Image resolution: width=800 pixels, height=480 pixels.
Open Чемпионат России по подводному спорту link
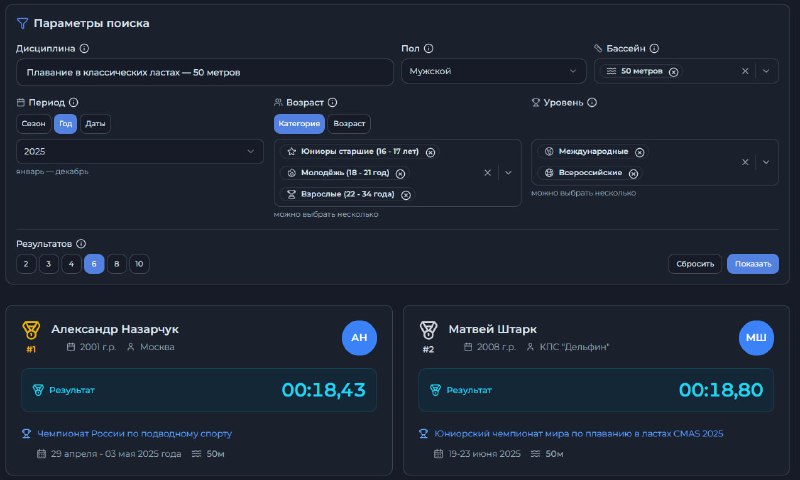click(134, 434)
